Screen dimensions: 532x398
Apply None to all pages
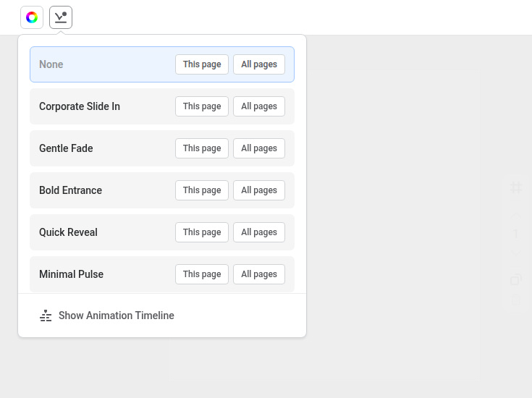[259, 64]
